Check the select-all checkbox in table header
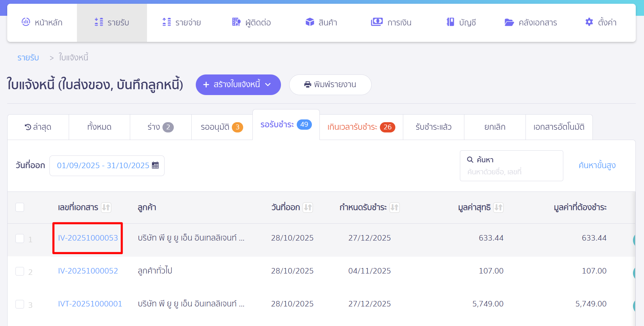 [20, 207]
